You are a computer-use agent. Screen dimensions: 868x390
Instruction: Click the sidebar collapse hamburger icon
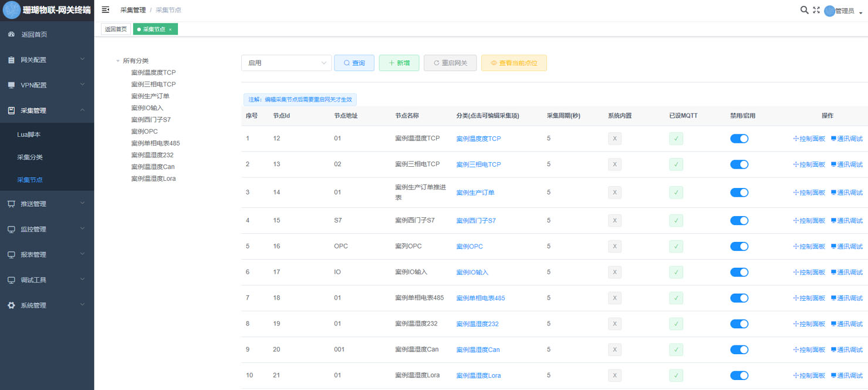(x=106, y=10)
